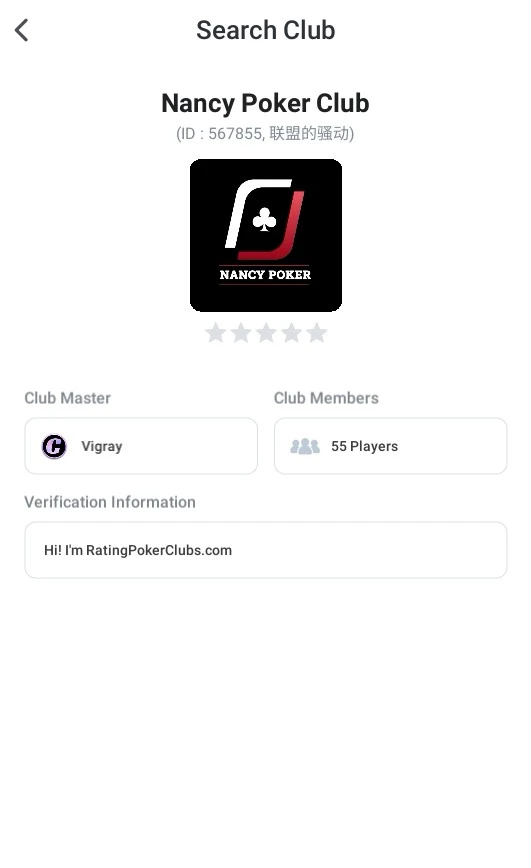Click the third rating star

pyautogui.click(x=266, y=333)
